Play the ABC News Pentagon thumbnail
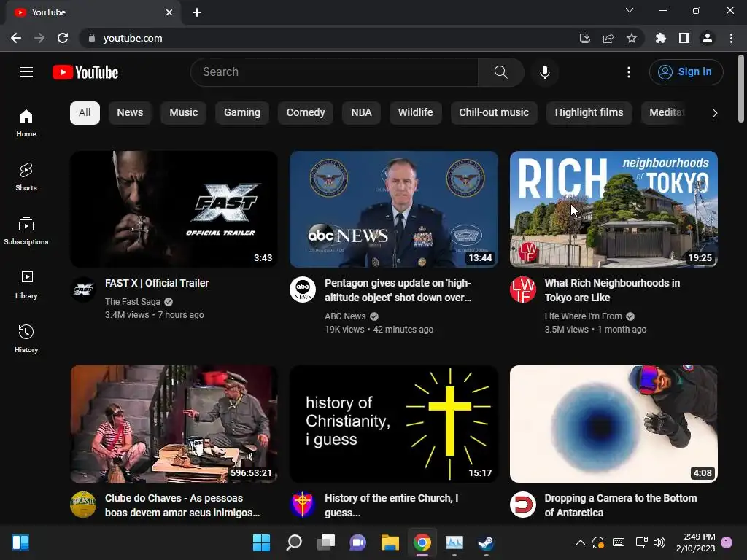Image resolution: width=747 pixels, height=560 pixels. 393,209
